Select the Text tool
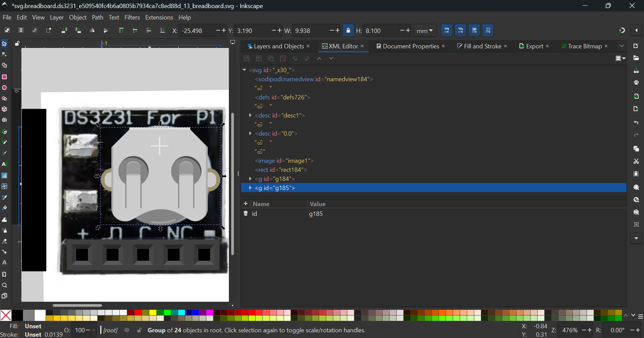644x338 pixels. (4, 164)
